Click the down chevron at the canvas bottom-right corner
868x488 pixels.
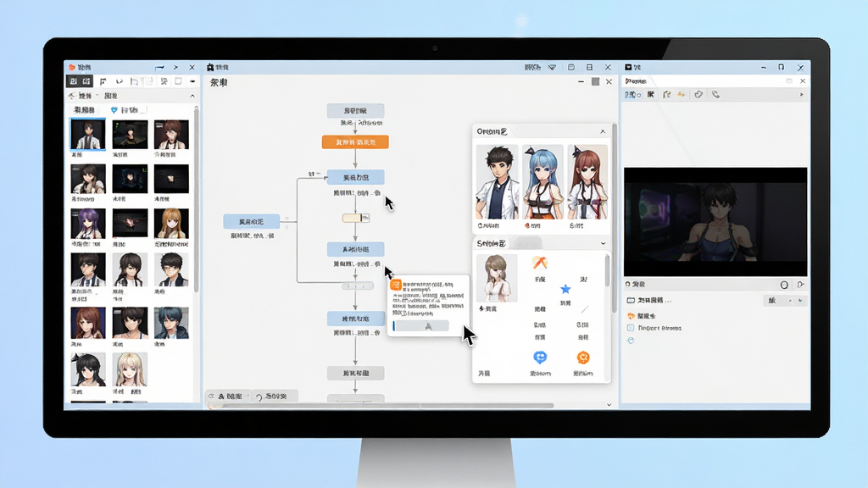coord(609,405)
